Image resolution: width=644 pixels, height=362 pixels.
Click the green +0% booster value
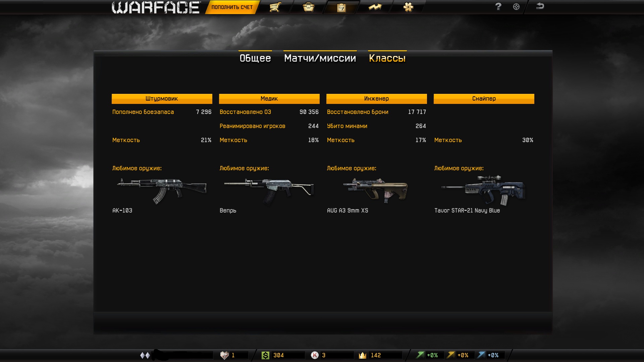coord(432,355)
